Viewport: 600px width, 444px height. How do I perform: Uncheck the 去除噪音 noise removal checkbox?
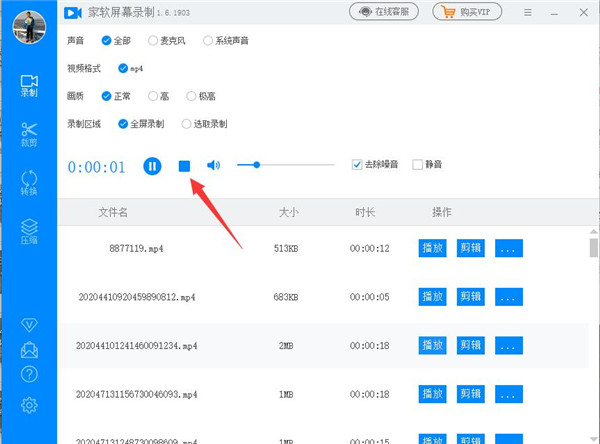point(357,164)
